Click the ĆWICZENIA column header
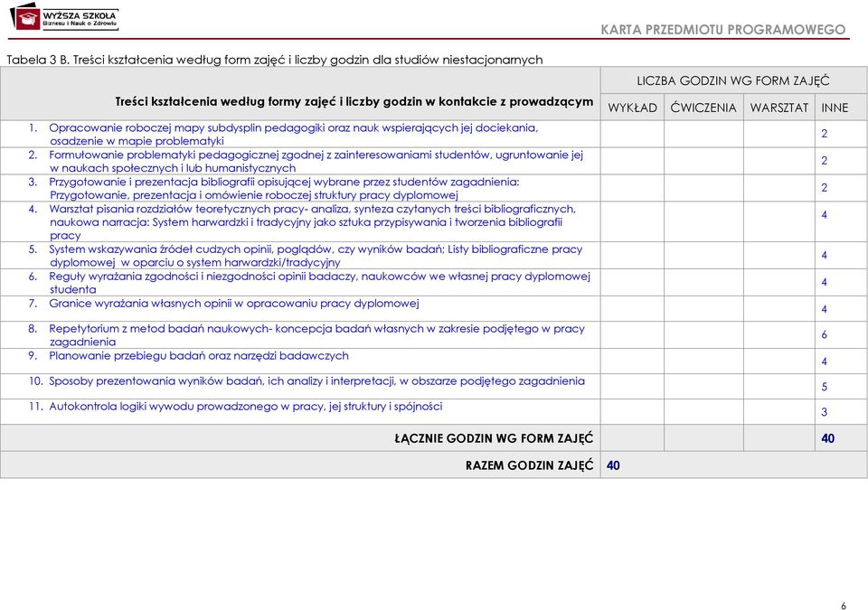 pyautogui.click(x=703, y=108)
